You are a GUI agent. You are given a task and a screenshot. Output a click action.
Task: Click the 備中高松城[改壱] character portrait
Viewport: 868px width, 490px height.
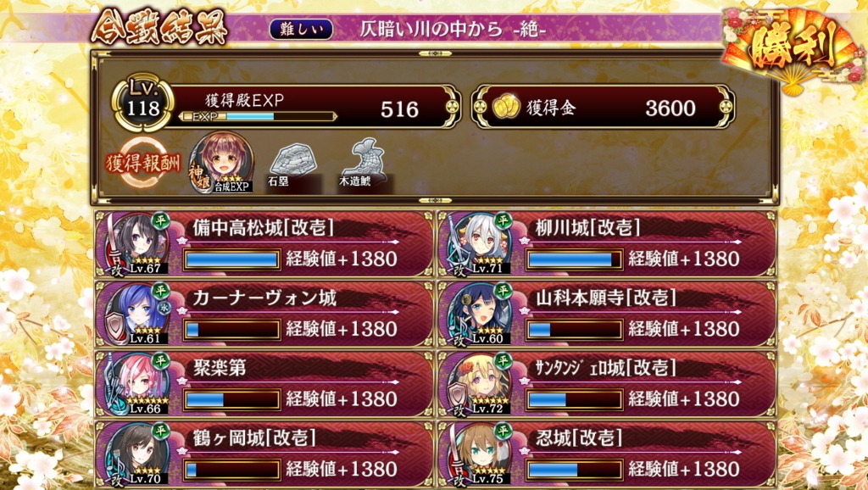134,244
